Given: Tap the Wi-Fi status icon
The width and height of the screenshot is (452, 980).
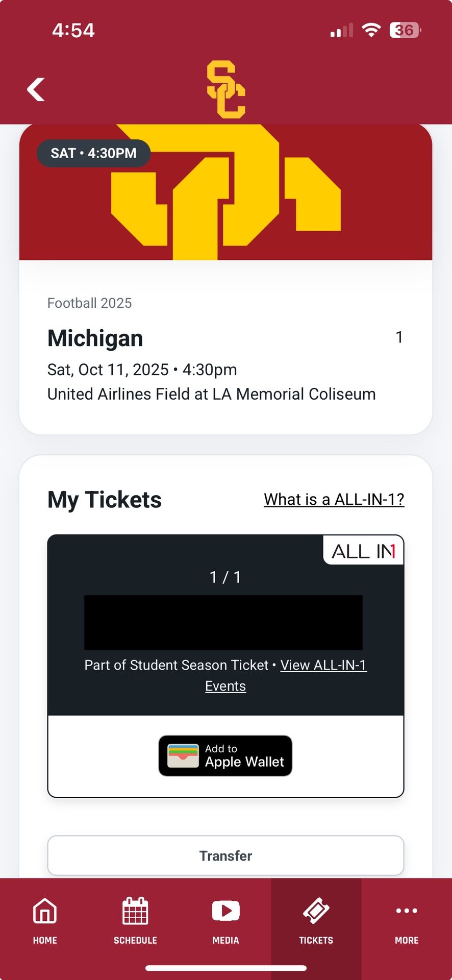Looking at the screenshot, I should click(x=371, y=30).
